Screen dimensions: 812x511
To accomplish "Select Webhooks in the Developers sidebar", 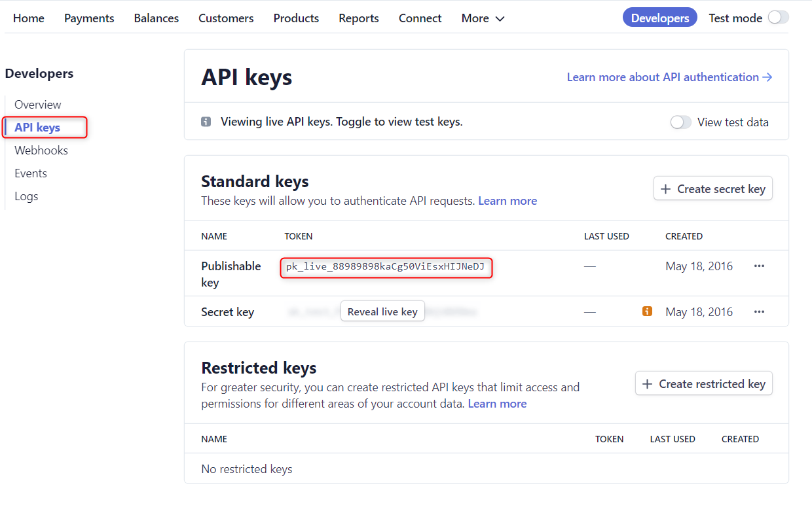I will [x=41, y=150].
